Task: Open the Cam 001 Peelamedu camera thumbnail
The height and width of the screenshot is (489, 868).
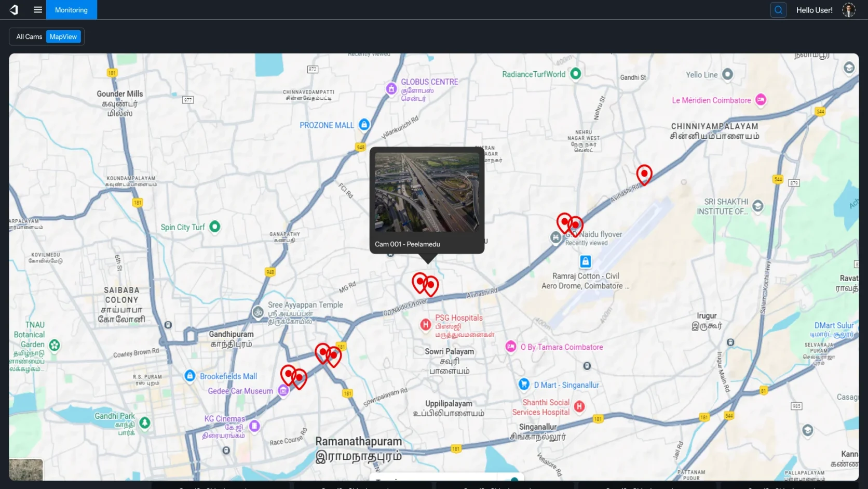Action: (427, 192)
